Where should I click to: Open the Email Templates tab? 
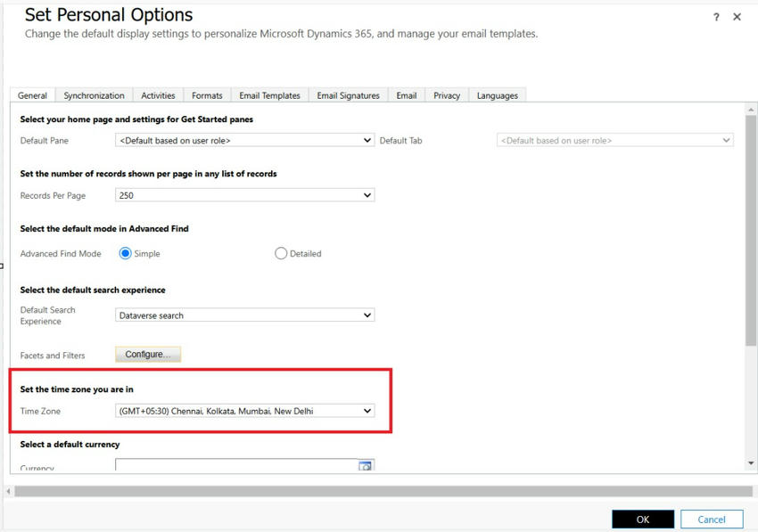[x=269, y=95]
